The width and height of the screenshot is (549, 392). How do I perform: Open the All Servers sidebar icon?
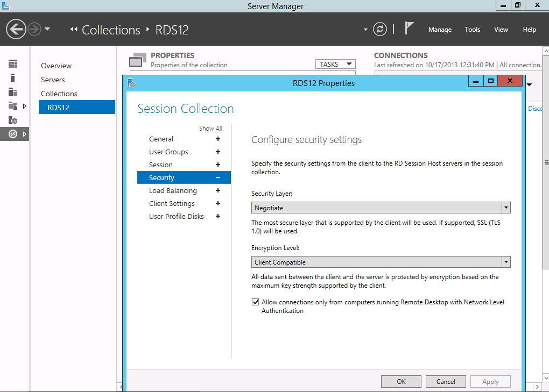pyautogui.click(x=13, y=92)
